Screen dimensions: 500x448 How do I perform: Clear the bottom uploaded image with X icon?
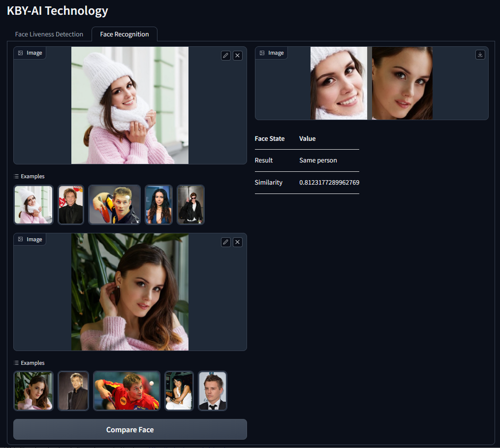(238, 242)
